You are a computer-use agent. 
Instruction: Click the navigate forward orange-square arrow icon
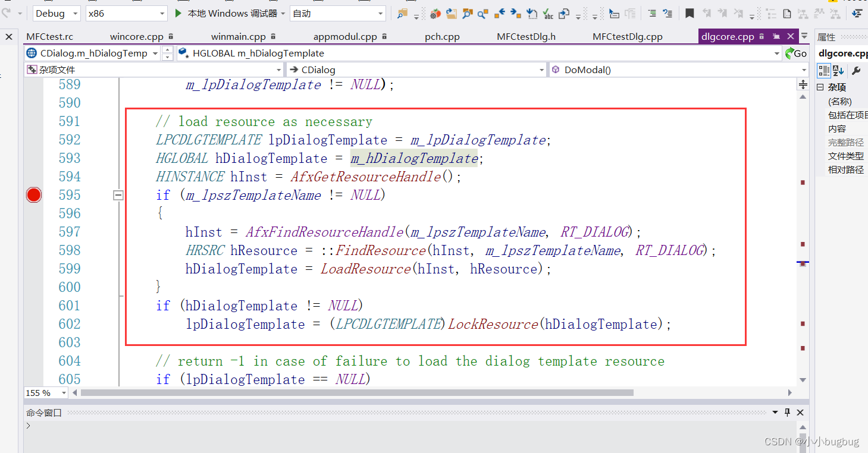pyautogui.click(x=516, y=13)
